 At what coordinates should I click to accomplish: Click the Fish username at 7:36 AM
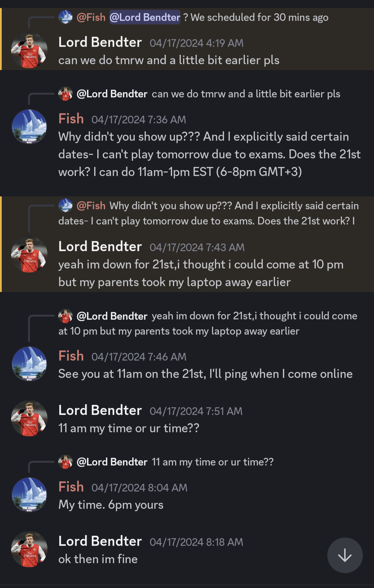coord(71,119)
